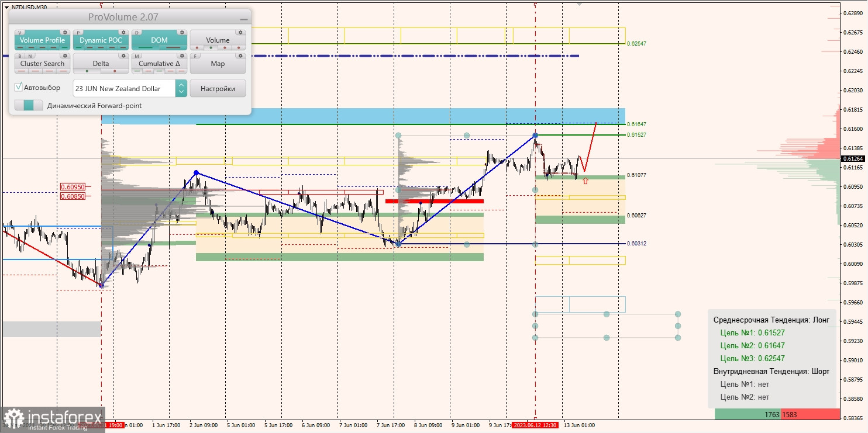This screenshot has height=433, width=868.
Task: Click the 0.60950 red level label
Action: (x=73, y=187)
